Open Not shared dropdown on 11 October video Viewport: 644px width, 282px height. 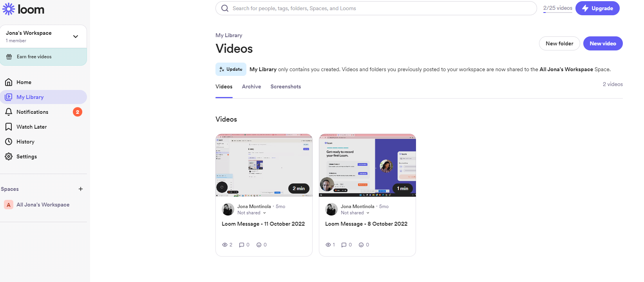pos(252,213)
